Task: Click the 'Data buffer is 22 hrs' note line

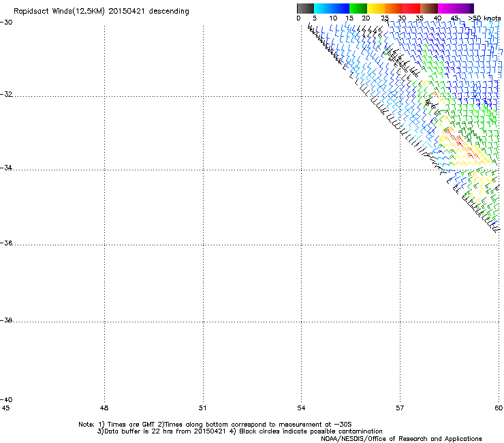Action: (x=240, y=431)
